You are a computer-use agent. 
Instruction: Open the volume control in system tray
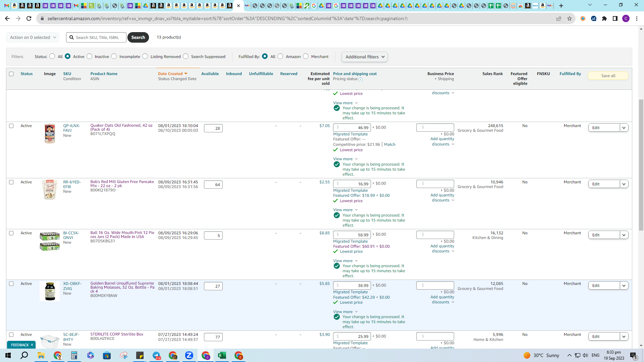click(585, 355)
